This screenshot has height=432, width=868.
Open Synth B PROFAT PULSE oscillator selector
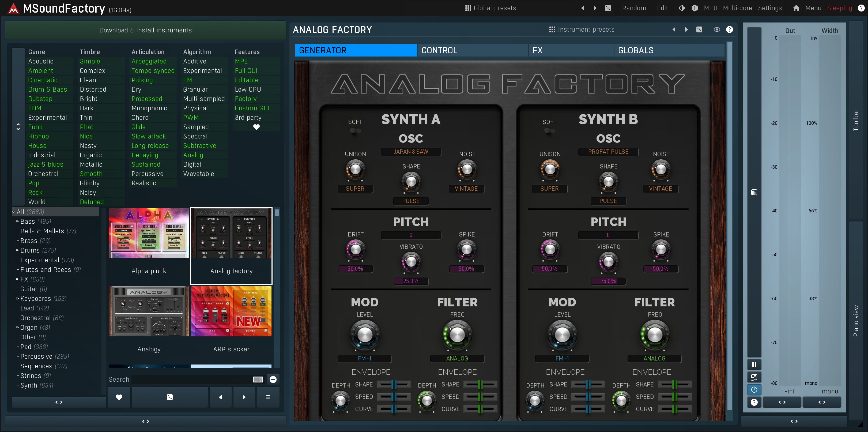[x=608, y=152]
